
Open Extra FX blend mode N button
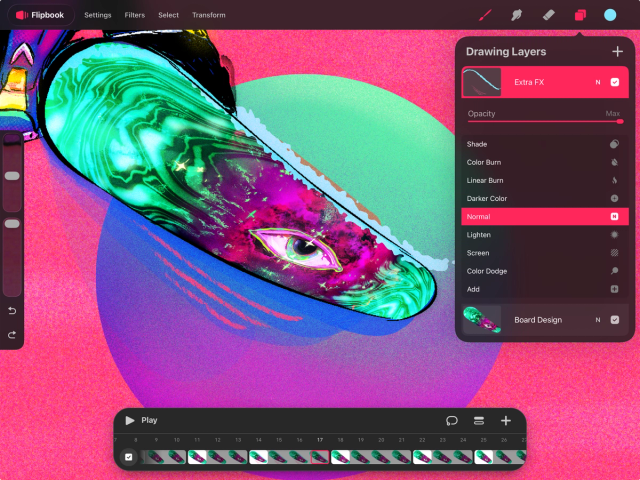(598, 82)
